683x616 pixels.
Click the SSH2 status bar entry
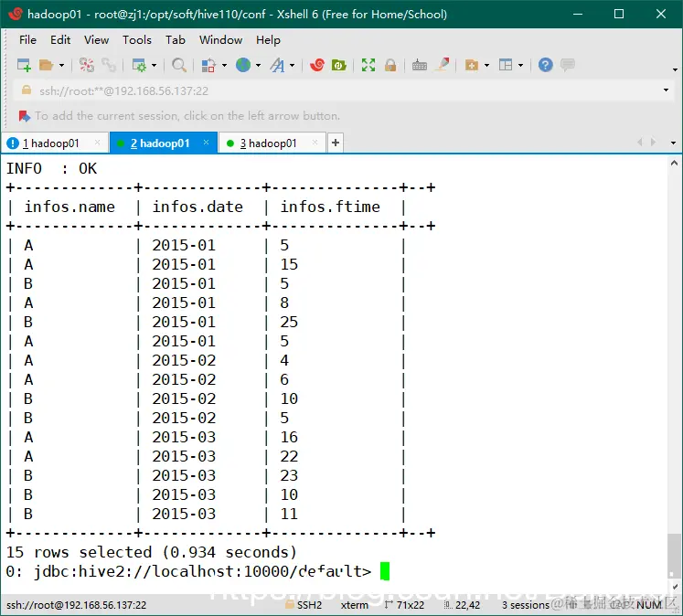pyautogui.click(x=304, y=605)
